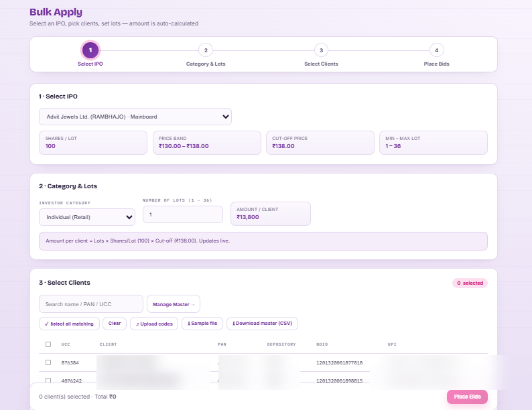532x410 pixels.
Task: Click the Number of Lots field
Action: click(182, 214)
